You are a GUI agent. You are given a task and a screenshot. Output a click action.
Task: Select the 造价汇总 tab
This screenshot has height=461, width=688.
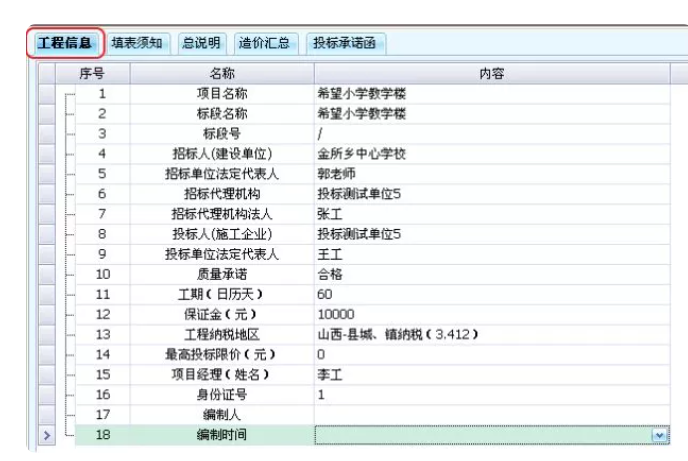click(x=264, y=43)
